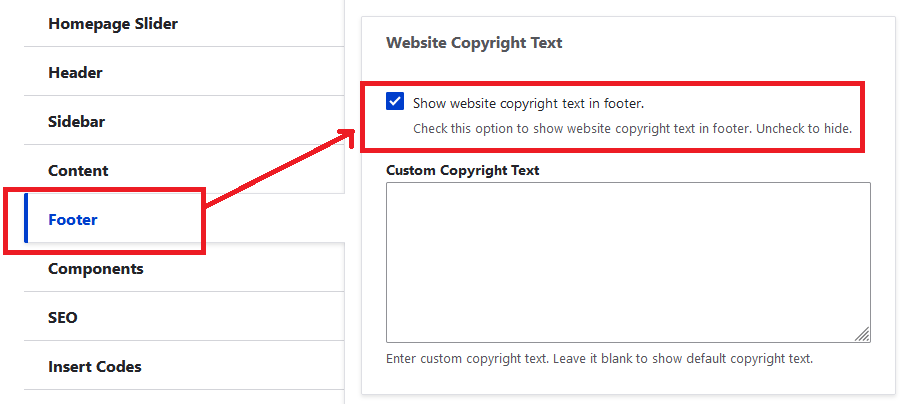Click the blue checkmark icon
The image size is (903, 404).
[395, 102]
